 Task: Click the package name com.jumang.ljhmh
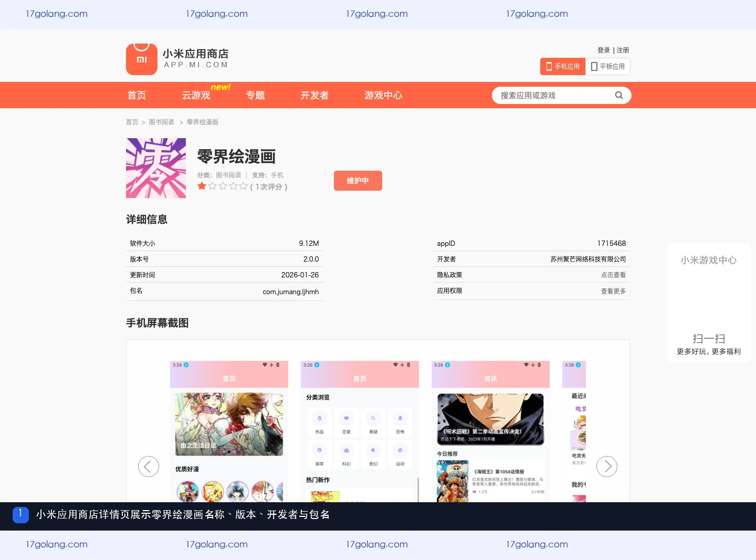point(291,292)
